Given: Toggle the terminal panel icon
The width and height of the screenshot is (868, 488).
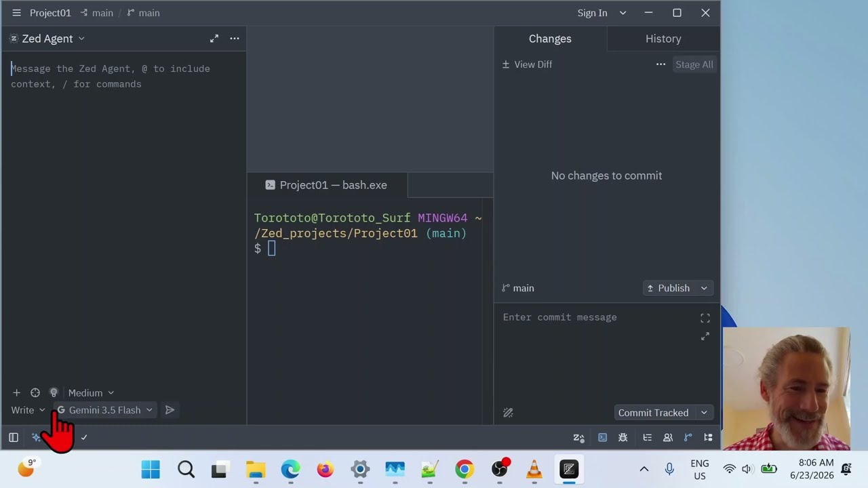Looking at the screenshot, I should pos(602,438).
